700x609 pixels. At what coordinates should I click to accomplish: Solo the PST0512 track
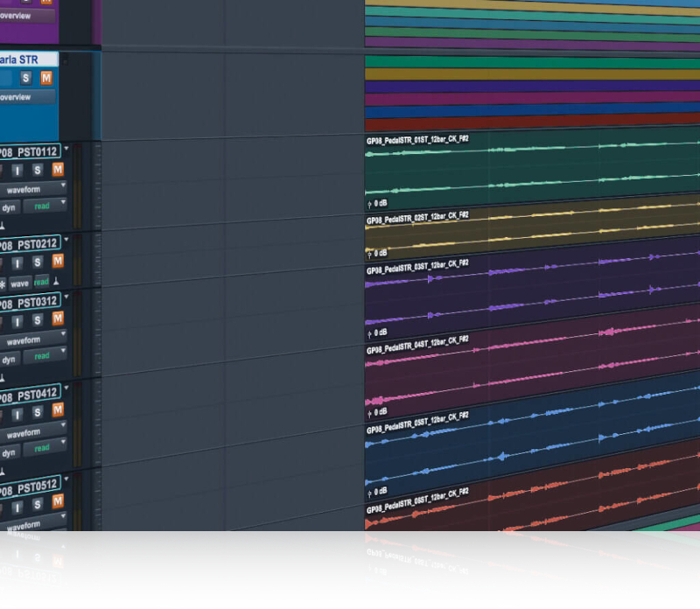38,504
